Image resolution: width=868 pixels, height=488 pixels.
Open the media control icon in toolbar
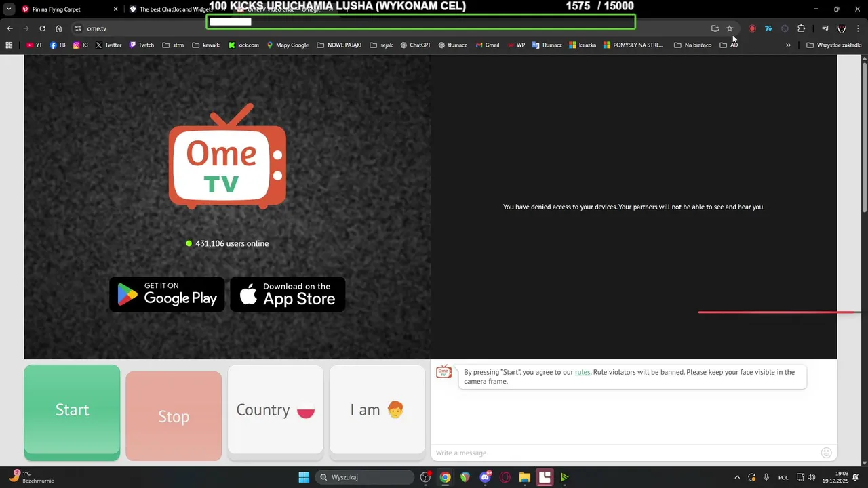(825, 28)
